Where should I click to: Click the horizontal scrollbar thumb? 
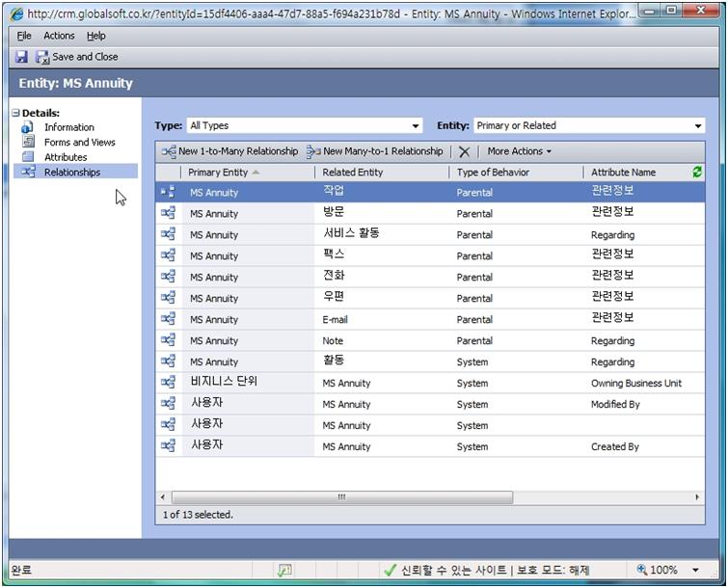point(342,497)
